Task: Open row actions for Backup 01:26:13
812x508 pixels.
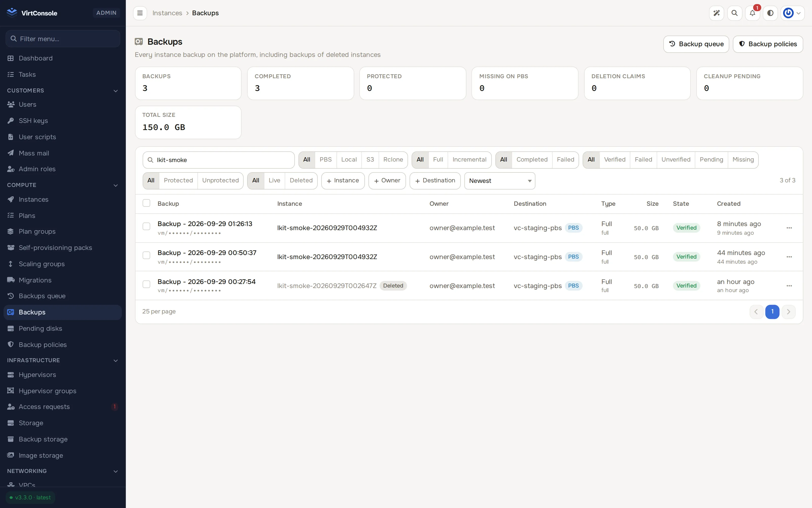Action: click(789, 228)
